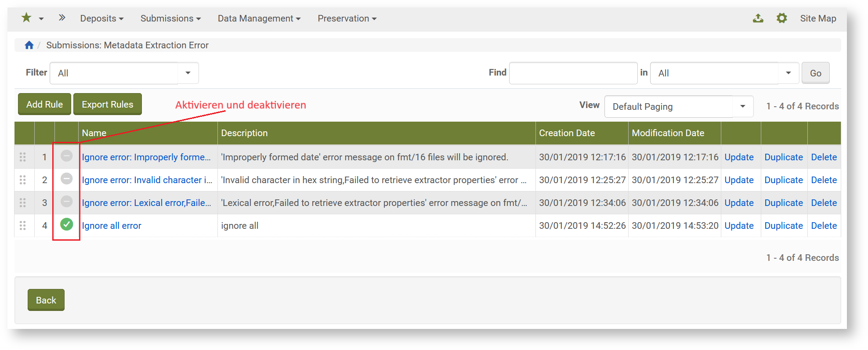Grab the drag handle of row 1

tap(23, 157)
